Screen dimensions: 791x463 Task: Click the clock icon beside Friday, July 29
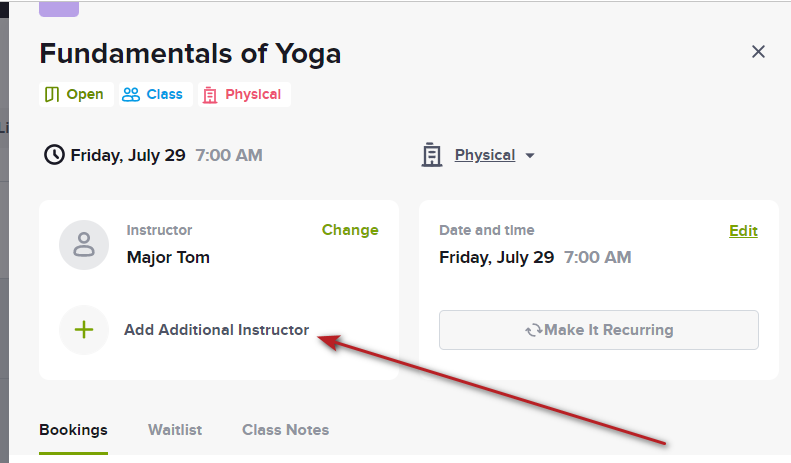[54, 155]
